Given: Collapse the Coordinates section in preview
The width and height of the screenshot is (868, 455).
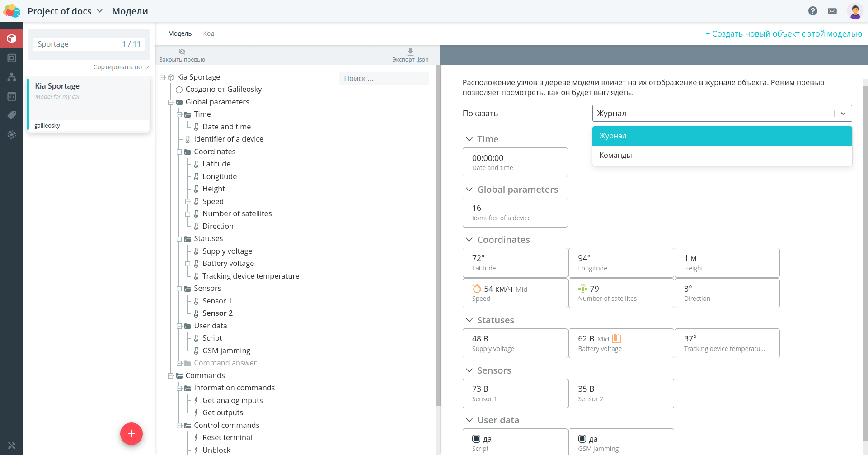Looking at the screenshot, I should click(469, 240).
